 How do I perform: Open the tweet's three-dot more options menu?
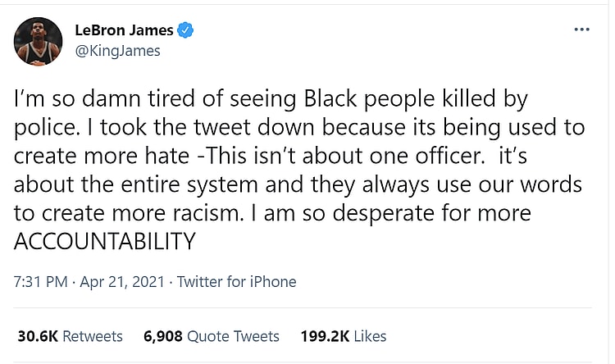pyautogui.click(x=581, y=30)
